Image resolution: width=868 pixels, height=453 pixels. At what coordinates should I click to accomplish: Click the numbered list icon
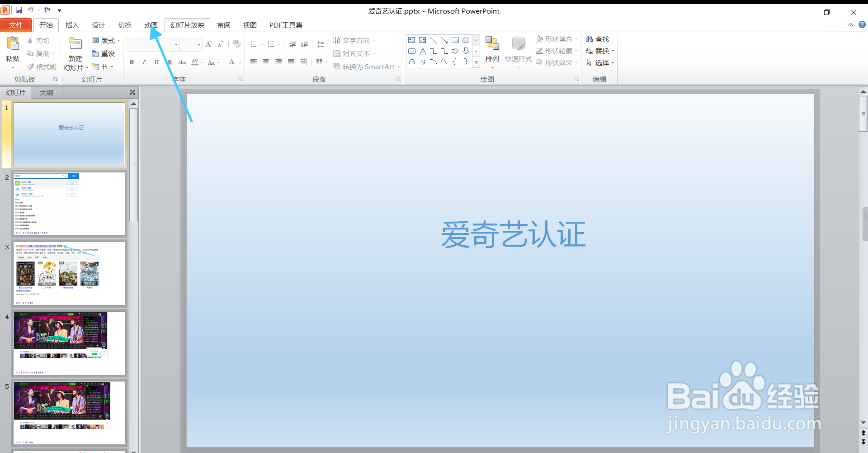pyautogui.click(x=271, y=44)
